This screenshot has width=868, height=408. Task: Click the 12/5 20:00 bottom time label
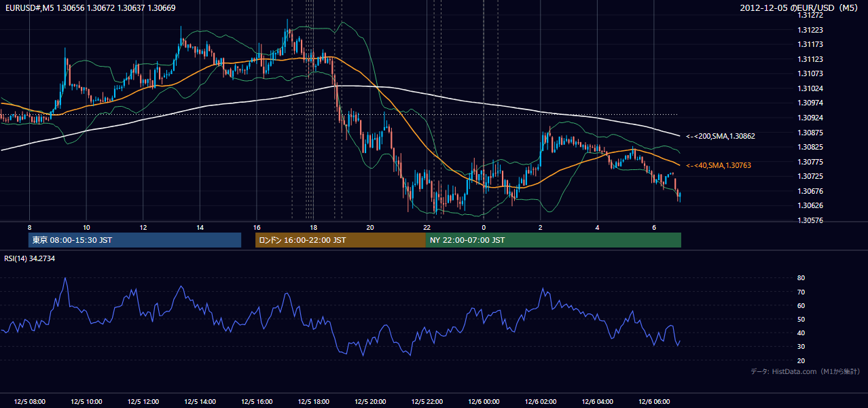click(370, 402)
